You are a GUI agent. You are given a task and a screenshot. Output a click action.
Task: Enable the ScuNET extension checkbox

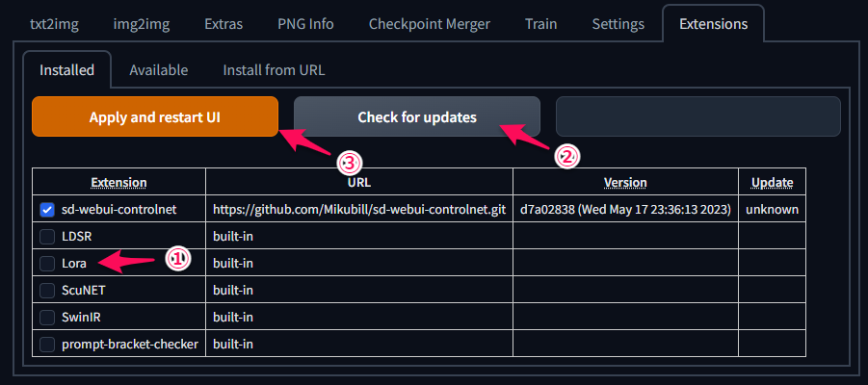click(x=47, y=291)
